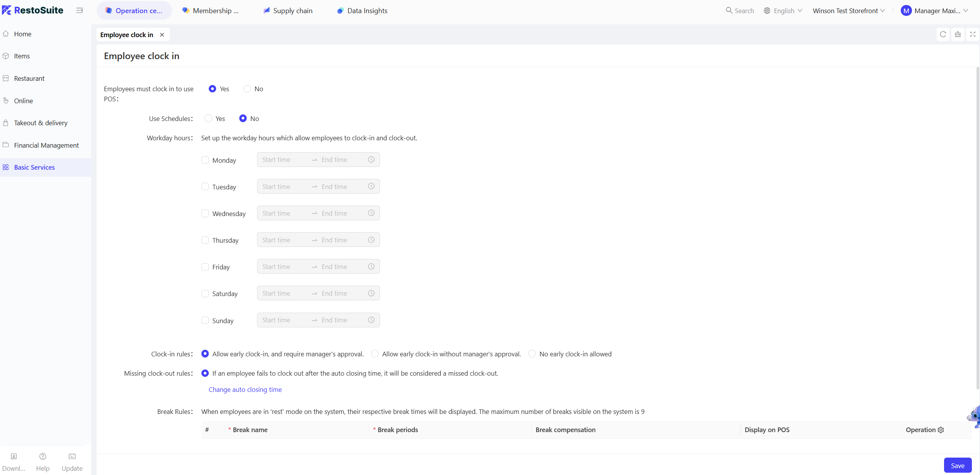Click the search magnifier icon
Screen dimensions: 980x475
point(729,10)
